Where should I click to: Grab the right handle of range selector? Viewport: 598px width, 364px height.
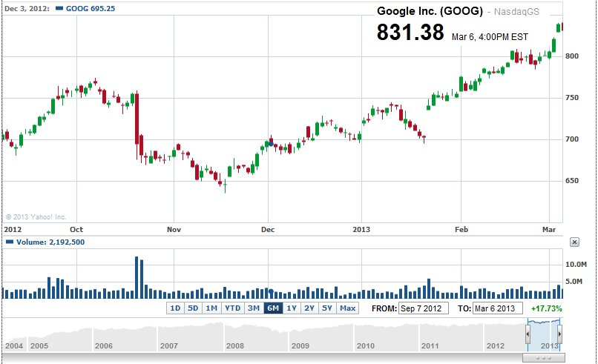pyautogui.click(x=559, y=334)
